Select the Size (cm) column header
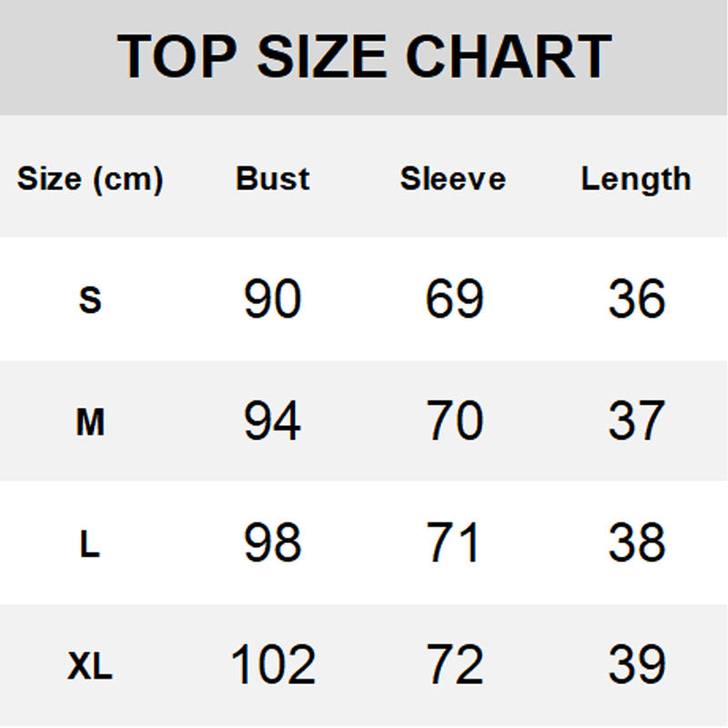 coord(90,178)
